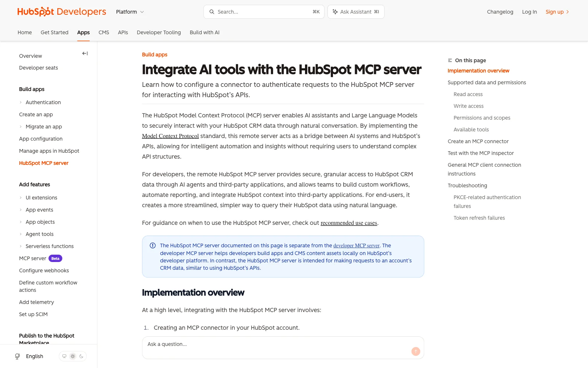Click the send arrow in question box
Viewport: 588px width, 368px height.
pyautogui.click(x=416, y=351)
